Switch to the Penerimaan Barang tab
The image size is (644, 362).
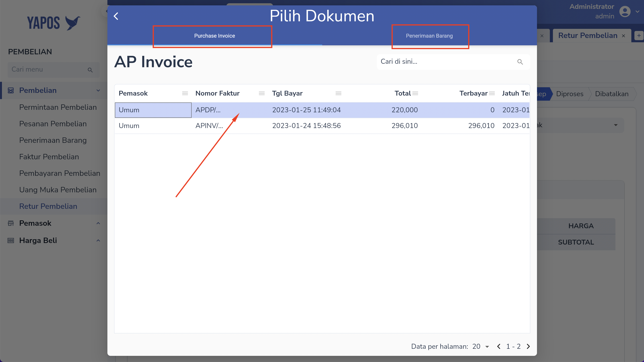429,36
